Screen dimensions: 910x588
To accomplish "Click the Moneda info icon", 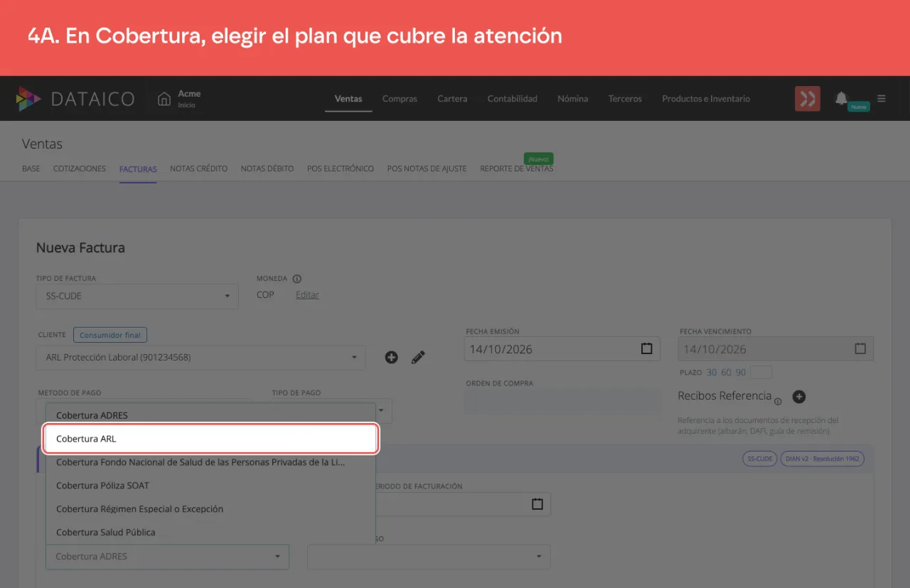I will (x=297, y=279).
